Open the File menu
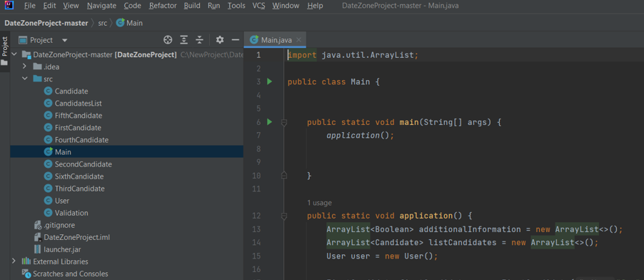 click(29, 6)
